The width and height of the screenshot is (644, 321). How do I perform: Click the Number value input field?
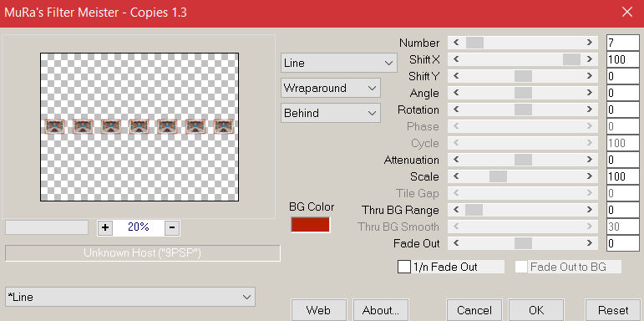coord(622,43)
